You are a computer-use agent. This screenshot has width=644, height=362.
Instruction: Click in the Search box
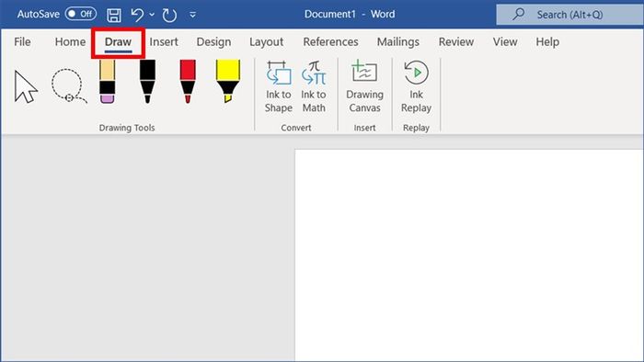click(570, 15)
